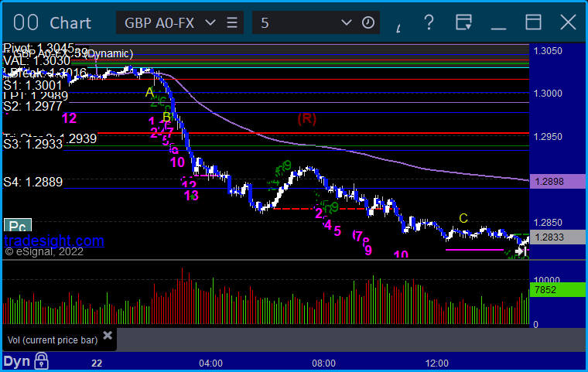Viewport: 588px width, 372px height.
Task: Click the yellow A wave label
Action: point(149,92)
